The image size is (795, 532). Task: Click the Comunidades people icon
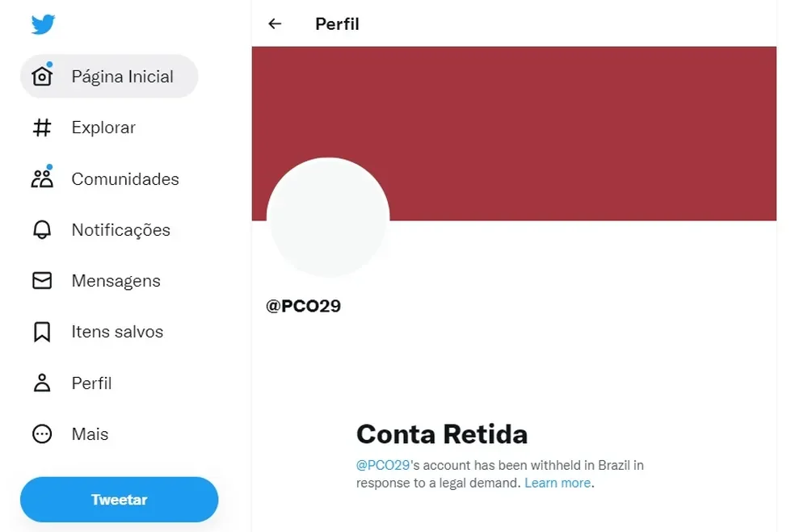42,178
